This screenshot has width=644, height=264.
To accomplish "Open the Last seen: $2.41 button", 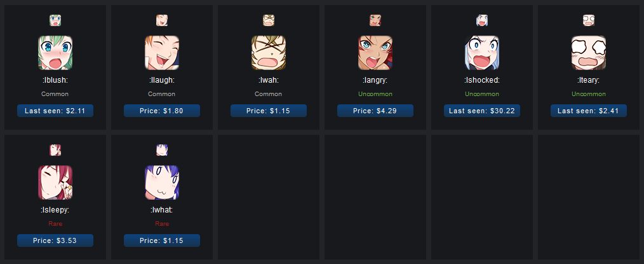I will [x=589, y=111].
